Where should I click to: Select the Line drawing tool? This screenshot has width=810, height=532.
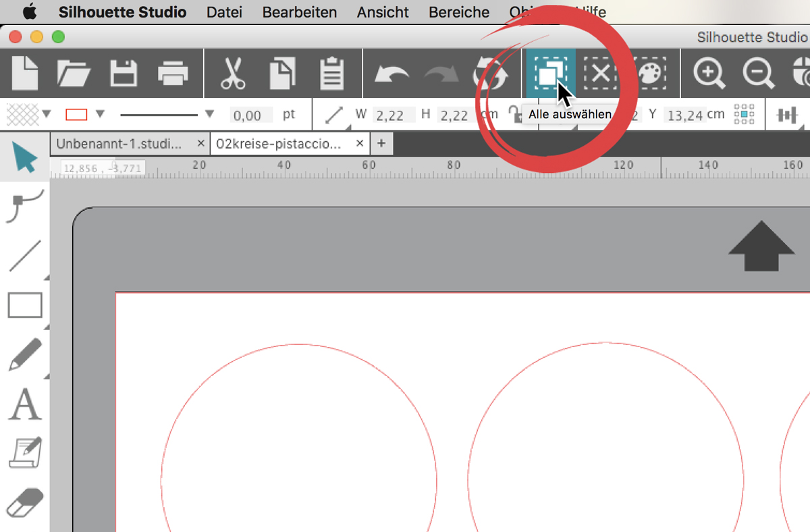click(x=25, y=256)
